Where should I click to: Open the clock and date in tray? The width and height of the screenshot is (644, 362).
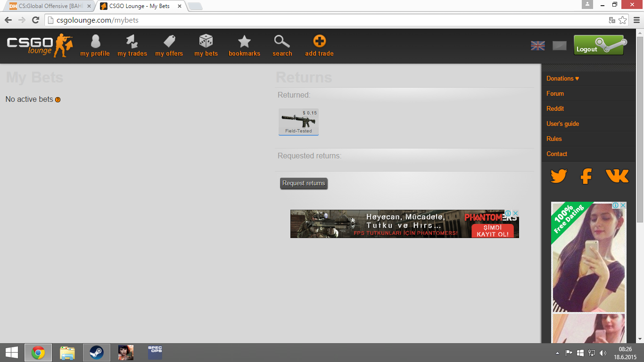pos(625,353)
